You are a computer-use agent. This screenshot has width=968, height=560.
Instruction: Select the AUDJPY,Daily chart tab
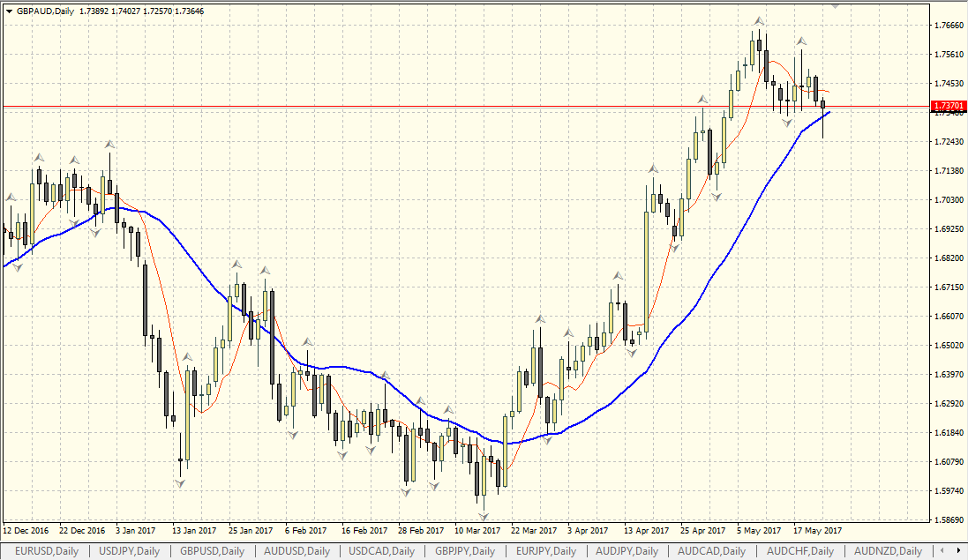[x=627, y=551]
